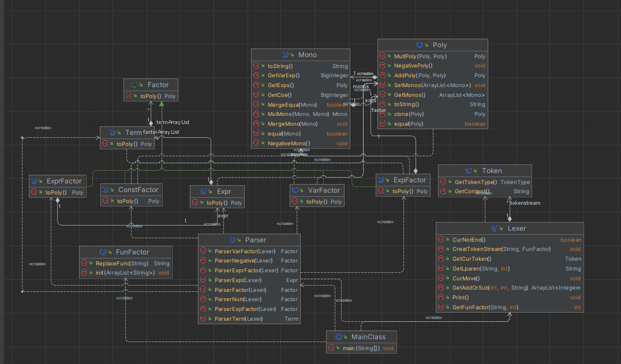Click the method icon before ReplaceFunc(String)
The image size is (621, 364).
tap(84, 263)
